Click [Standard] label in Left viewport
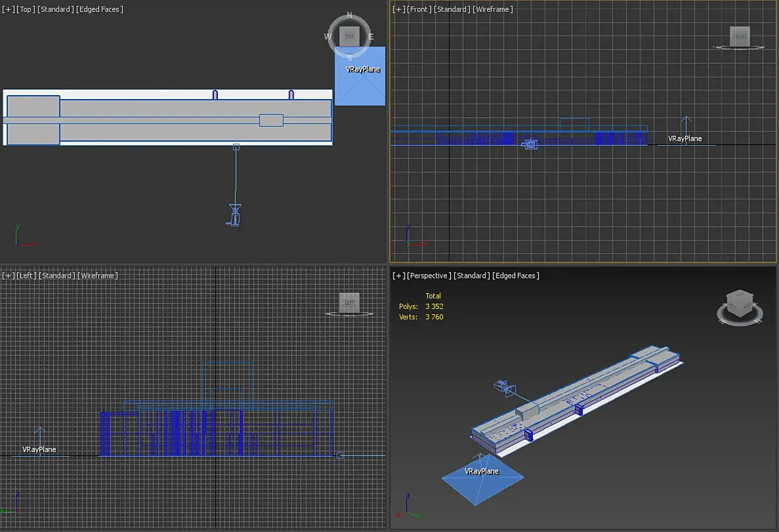779x532 pixels. 57,275
